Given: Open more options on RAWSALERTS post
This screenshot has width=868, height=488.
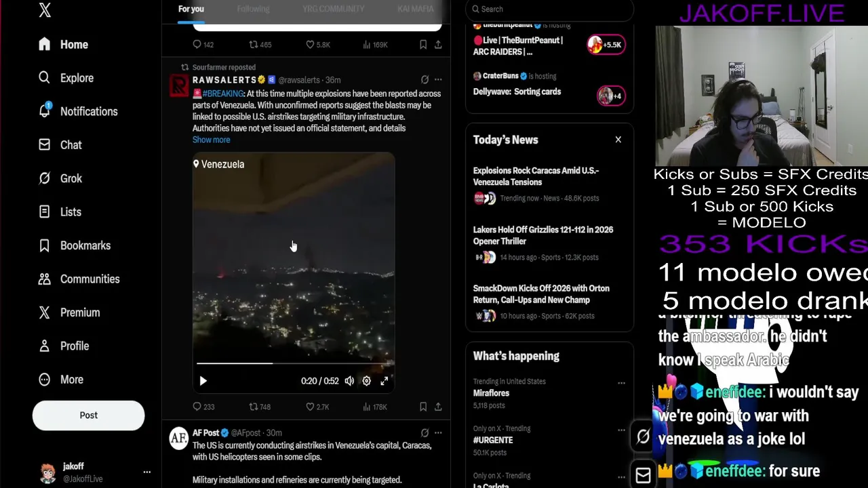Looking at the screenshot, I should (438, 80).
